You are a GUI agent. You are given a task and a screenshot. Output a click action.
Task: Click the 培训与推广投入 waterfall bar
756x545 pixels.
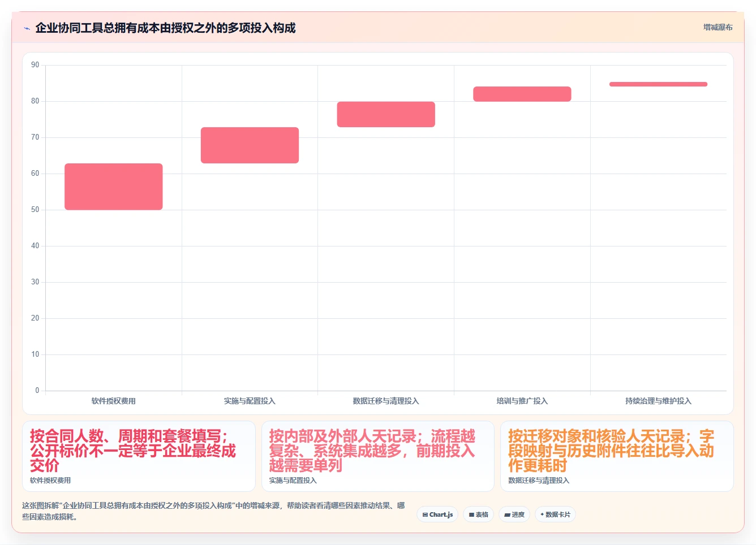click(522, 94)
